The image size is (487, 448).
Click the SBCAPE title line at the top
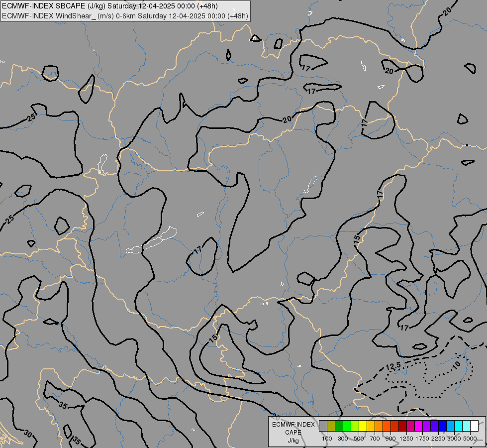coord(110,6)
